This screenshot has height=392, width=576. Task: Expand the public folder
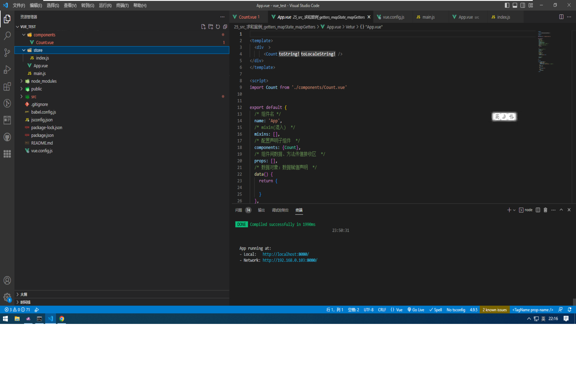[21, 89]
